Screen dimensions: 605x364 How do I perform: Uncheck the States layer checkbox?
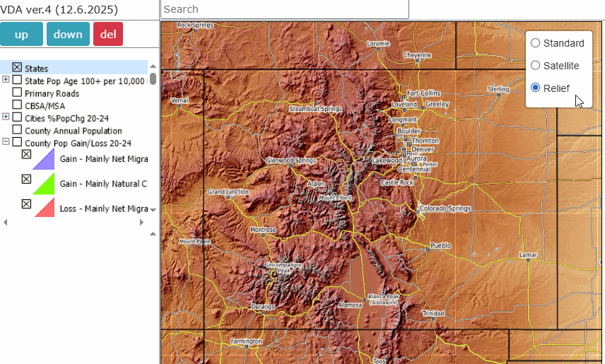click(17, 68)
